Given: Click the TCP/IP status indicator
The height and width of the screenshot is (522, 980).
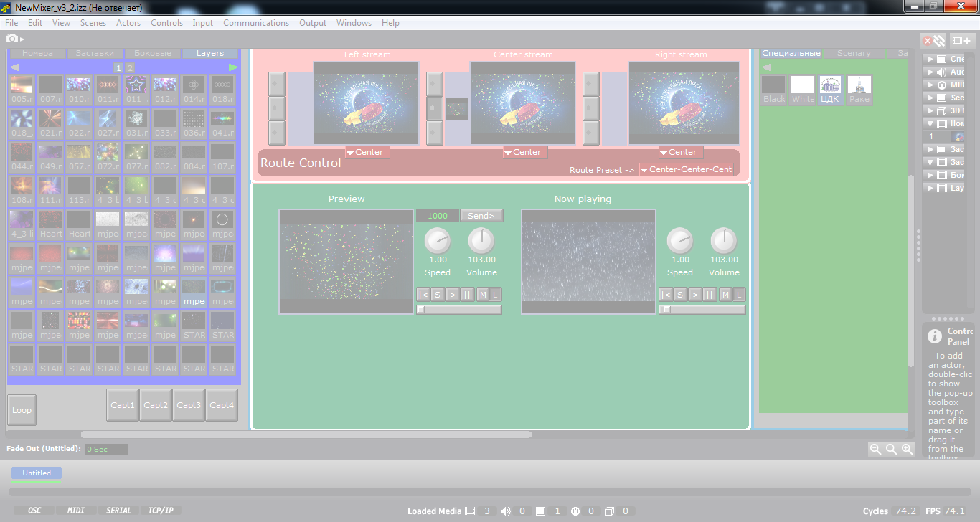Looking at the screenshot, I should point(160,511).
